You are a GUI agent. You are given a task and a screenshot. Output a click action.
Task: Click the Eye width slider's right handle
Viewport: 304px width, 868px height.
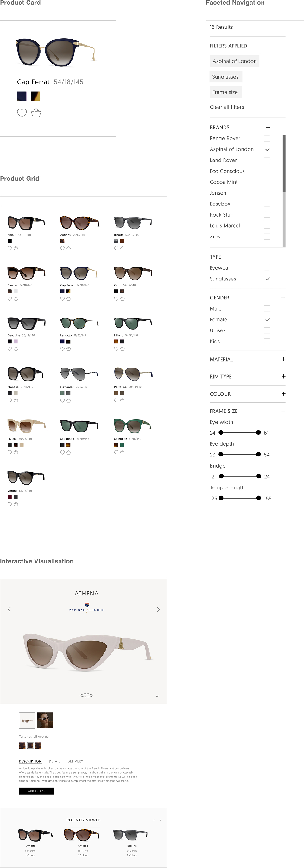click(258, 432)
